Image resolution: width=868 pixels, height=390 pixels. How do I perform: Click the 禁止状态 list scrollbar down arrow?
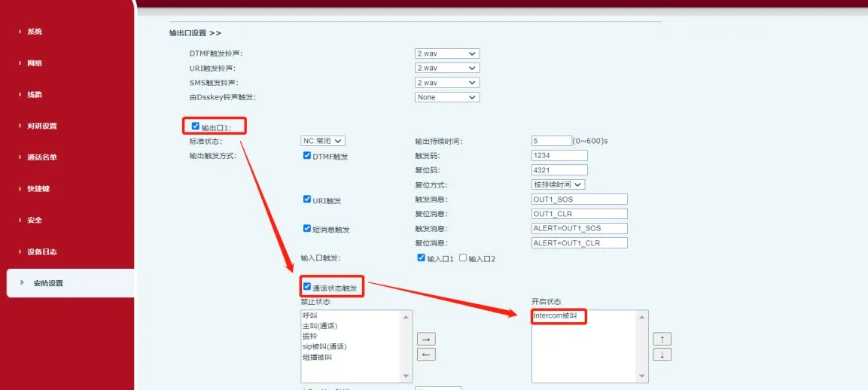point(407,376)
